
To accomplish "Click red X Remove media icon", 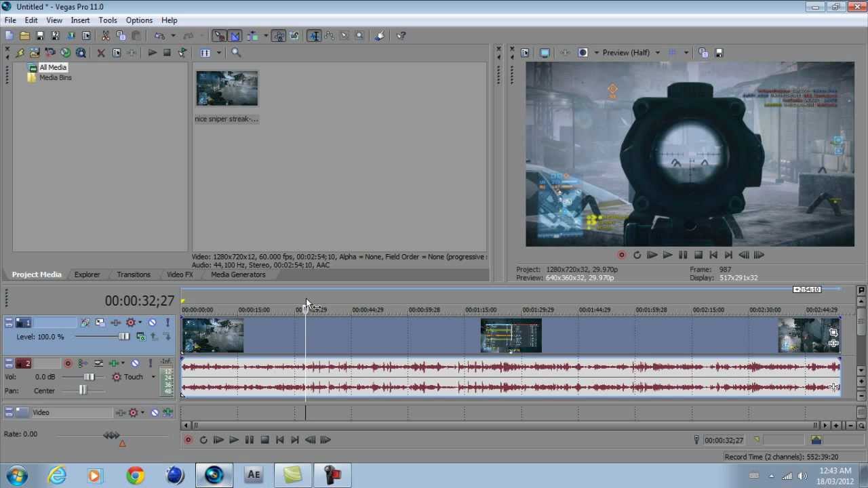I will (101, 52).
